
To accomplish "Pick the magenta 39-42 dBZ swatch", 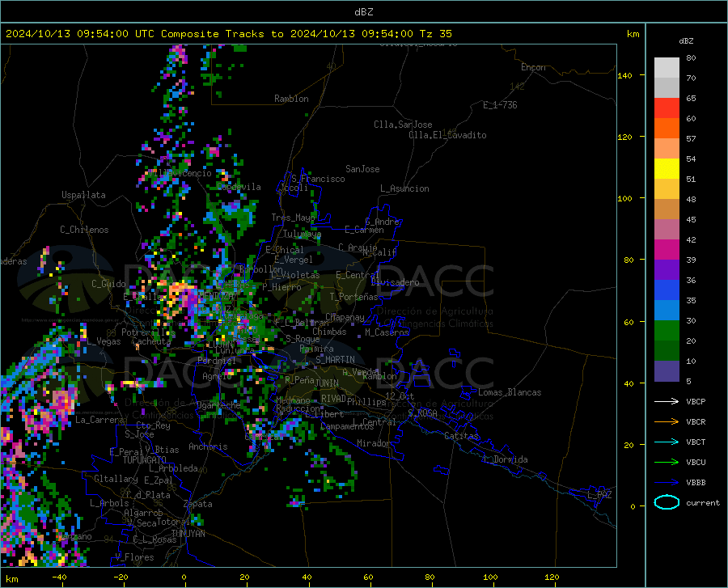I will [667, 250].
